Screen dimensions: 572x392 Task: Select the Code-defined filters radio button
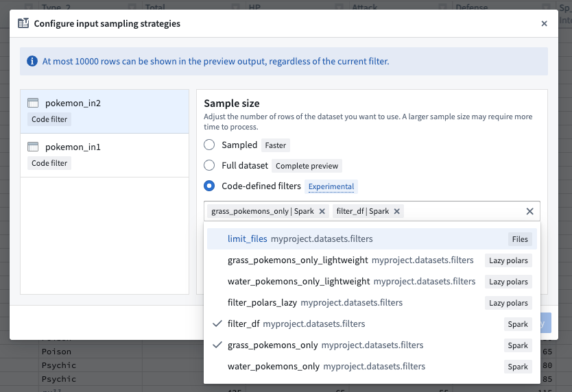(209, 186)
